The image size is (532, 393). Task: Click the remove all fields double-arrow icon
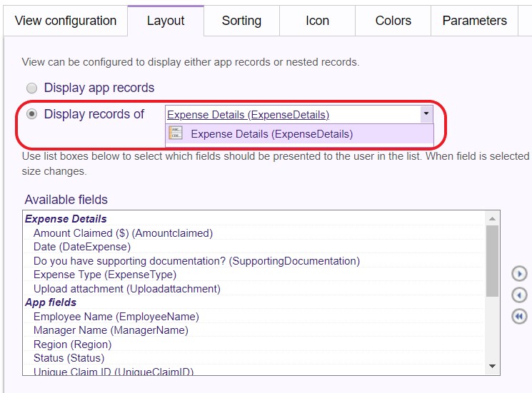[x=519, y=317]
